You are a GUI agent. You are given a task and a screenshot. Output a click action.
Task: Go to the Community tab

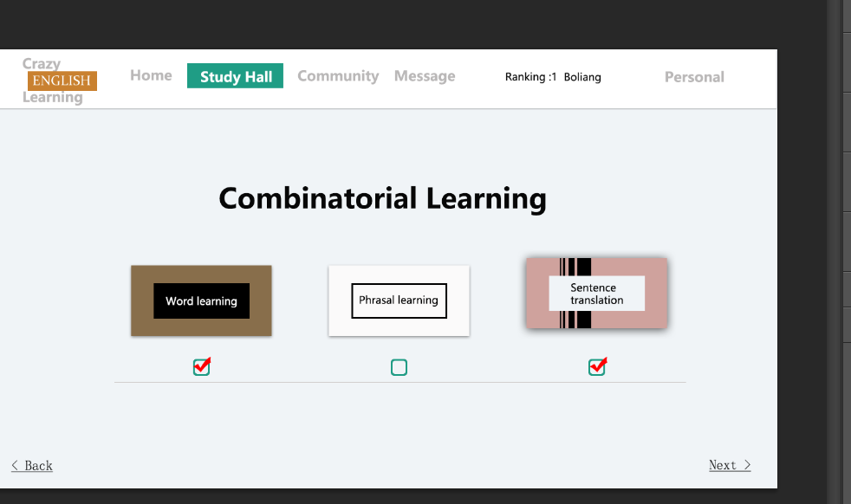[338, 76]
